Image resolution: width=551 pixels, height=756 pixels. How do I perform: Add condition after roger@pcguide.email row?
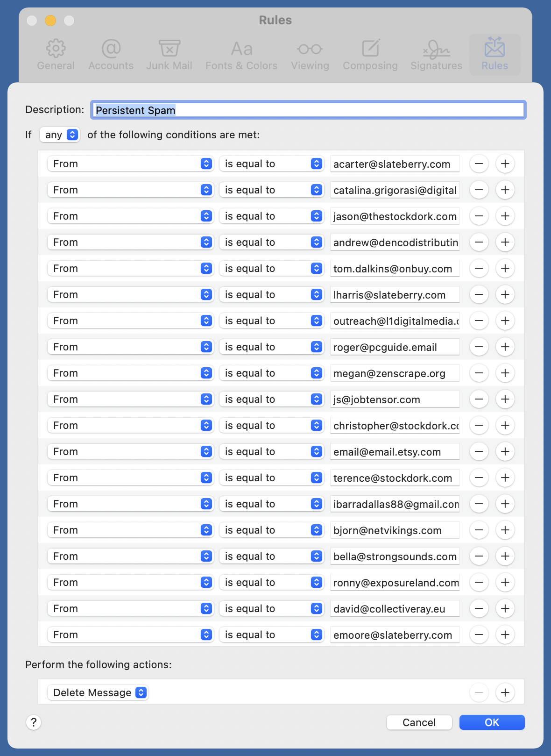pyautogui.click(x=505, y=347)
